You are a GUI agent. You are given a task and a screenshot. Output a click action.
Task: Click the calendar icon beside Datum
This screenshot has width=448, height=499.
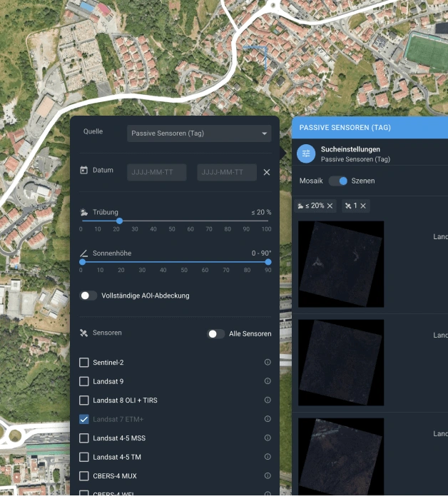84,171
